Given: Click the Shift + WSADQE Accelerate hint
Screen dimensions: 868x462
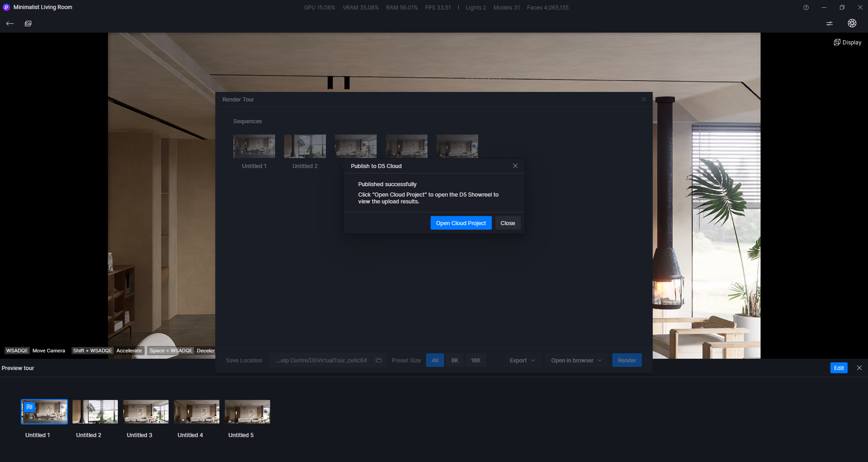Looking at the screenshot, I should pyautogui.click(x=107, y=351).
